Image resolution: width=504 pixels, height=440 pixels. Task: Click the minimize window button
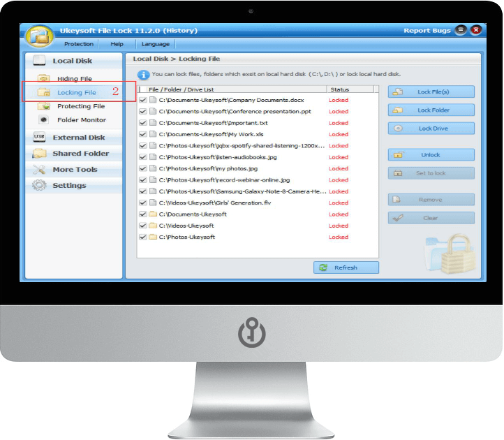(x=460, y=30)
